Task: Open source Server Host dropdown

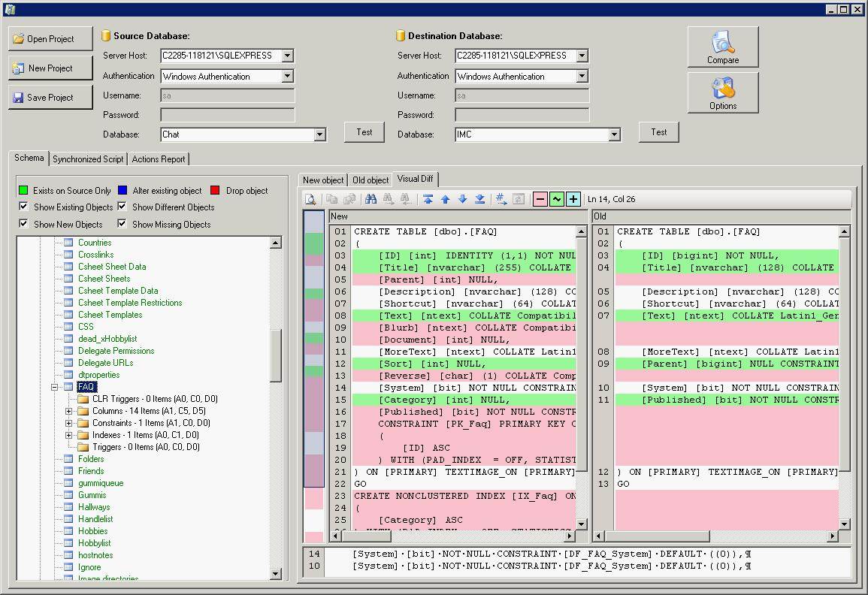Action: tap(287, 56)
